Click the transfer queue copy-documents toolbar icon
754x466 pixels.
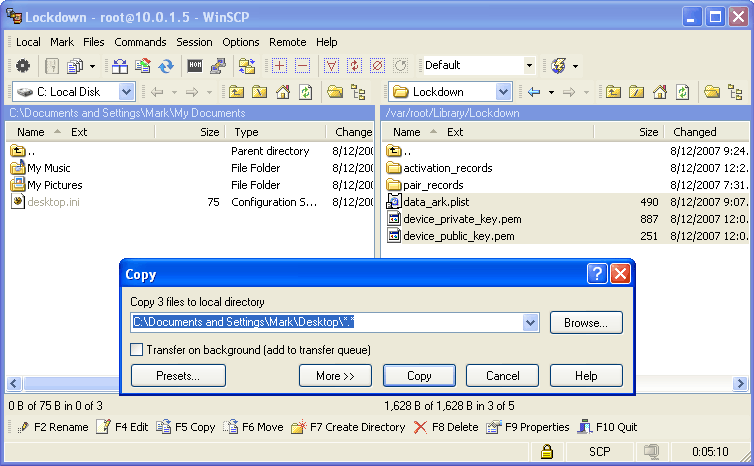click(75, 65)
